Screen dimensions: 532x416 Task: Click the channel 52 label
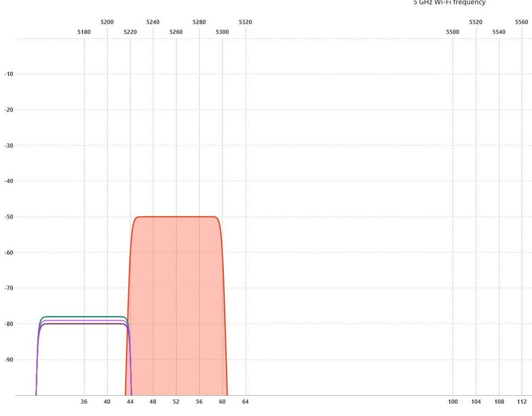click(176, 402)
